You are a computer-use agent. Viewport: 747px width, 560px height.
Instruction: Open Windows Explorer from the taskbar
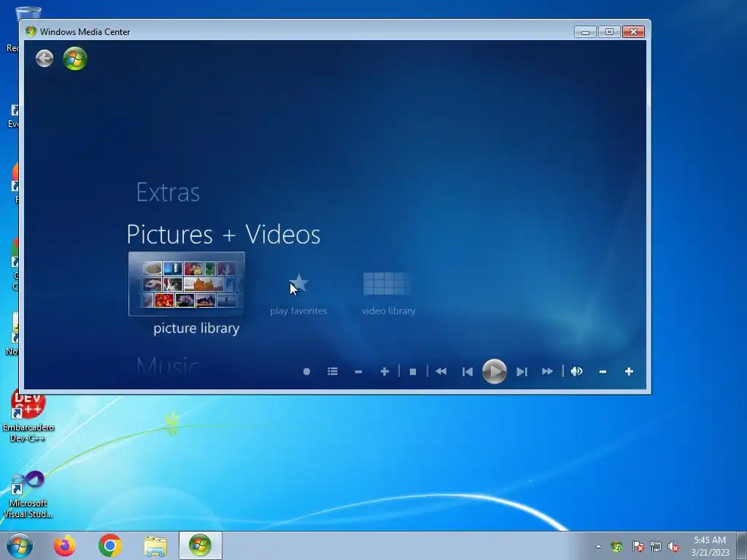pos(155,545)
